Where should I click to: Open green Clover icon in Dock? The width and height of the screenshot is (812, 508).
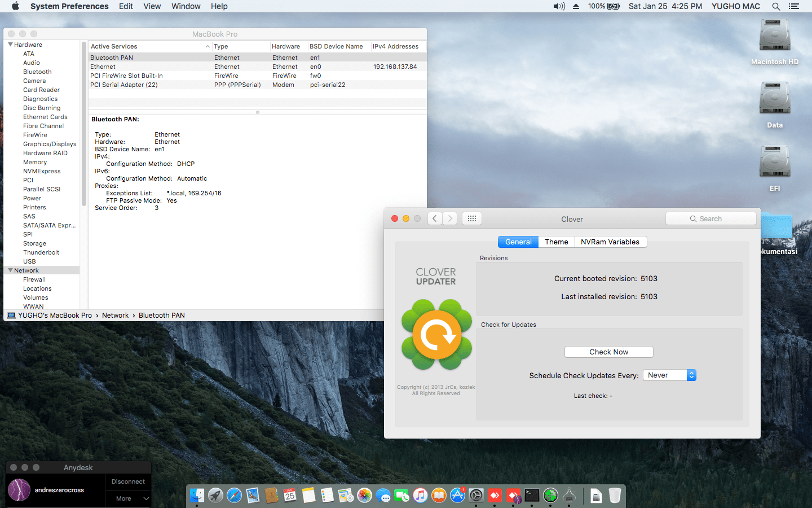pos(550,496)
